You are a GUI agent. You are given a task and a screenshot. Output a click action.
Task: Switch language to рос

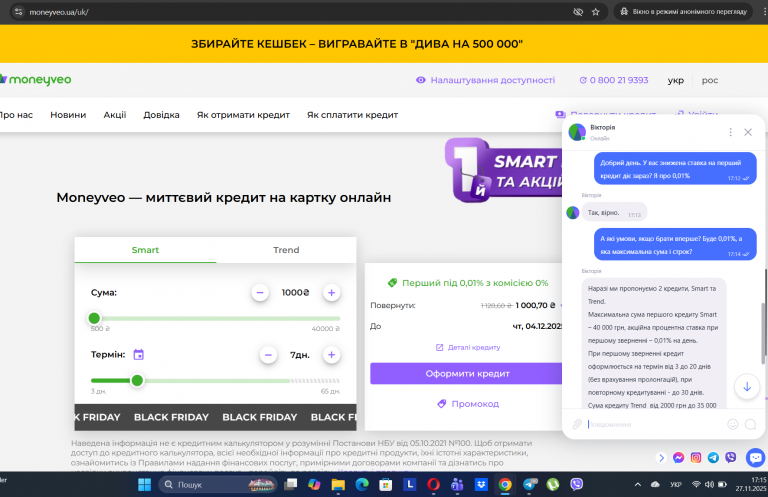pos(710,80)
